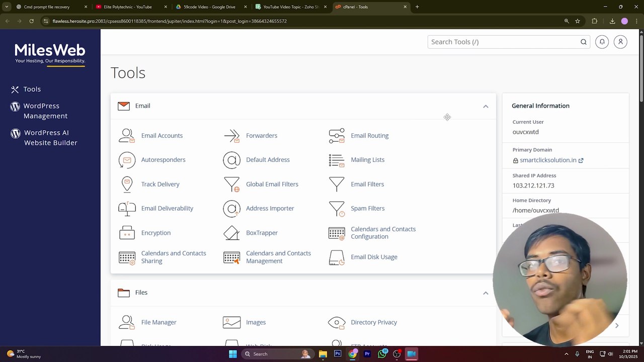Viewport: 644px width, 362px height.
Task: Open the Chrome downloads icon
Action: click(612, 21)
